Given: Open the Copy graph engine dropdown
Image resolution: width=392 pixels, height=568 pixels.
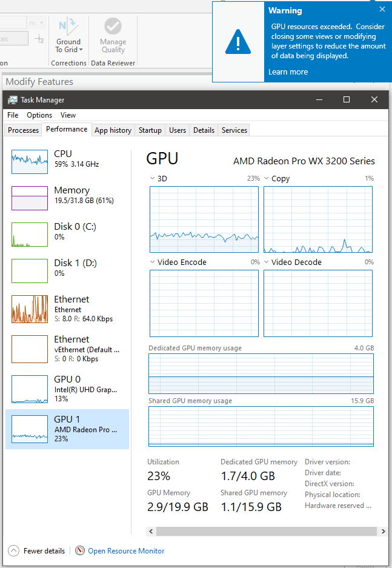Looking at the screenshot, I should click(x=267, y=179).
